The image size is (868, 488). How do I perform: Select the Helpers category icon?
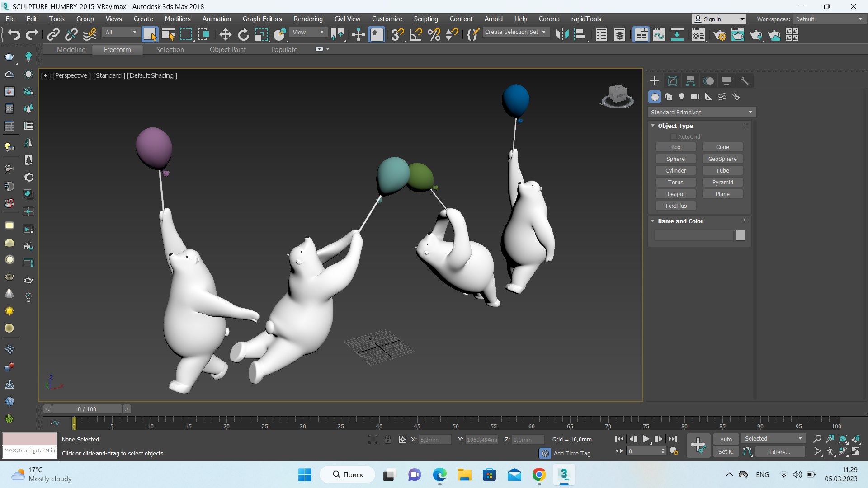tap(709, 97)
